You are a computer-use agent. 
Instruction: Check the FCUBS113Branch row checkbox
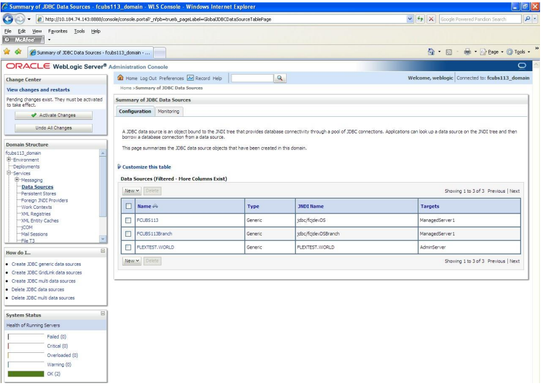point(128,234)
